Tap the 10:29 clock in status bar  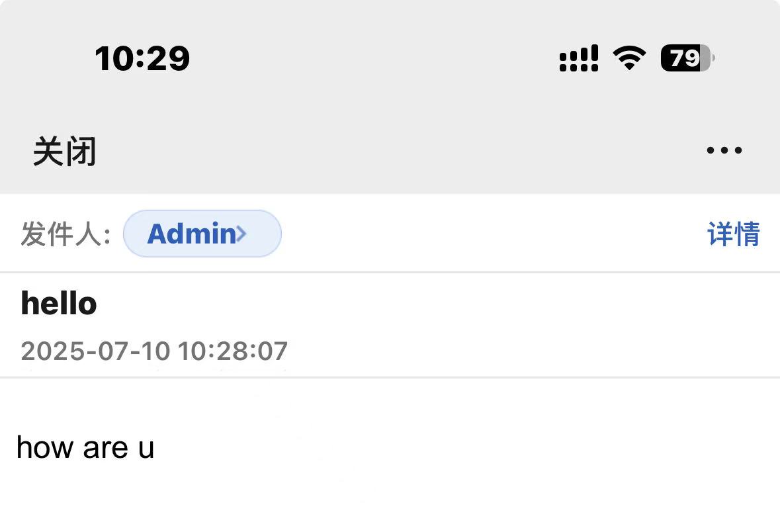[x=142, y=58]
